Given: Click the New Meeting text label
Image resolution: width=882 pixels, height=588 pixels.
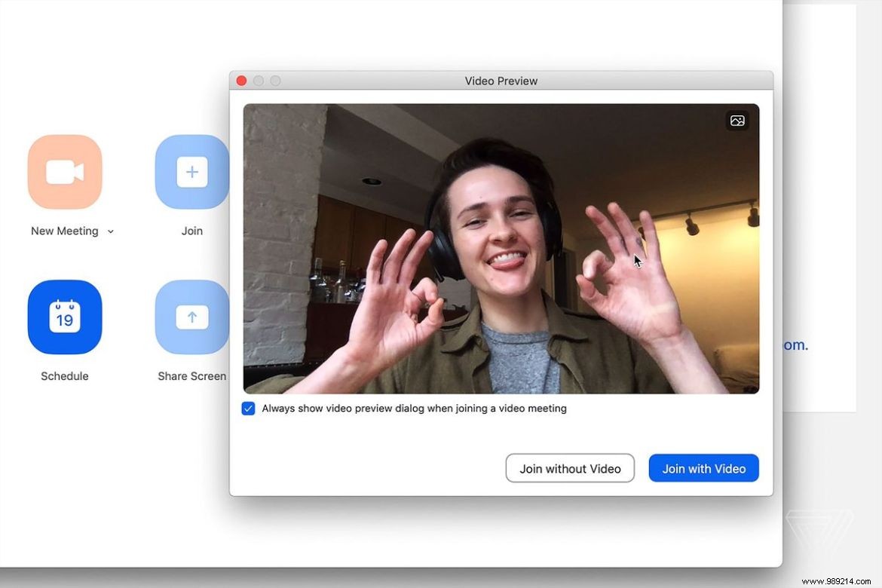Looking at the screenshot, I should [x=64, y=231].
